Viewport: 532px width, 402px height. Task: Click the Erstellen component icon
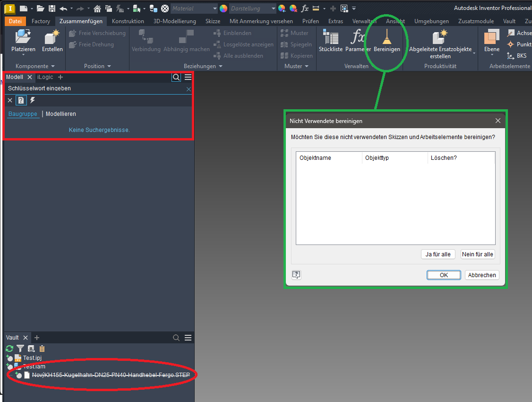tap(52, 37)
